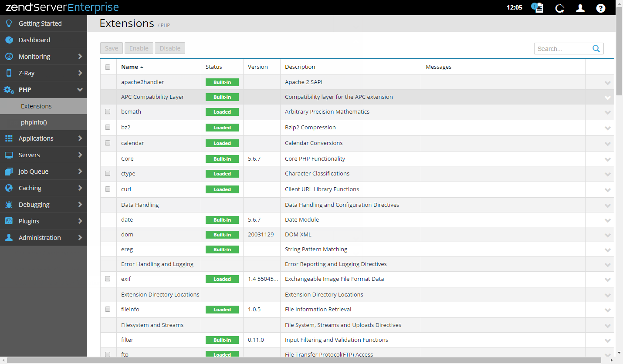Open the phpinfo() sidebar page

click(x=34, y=122)
